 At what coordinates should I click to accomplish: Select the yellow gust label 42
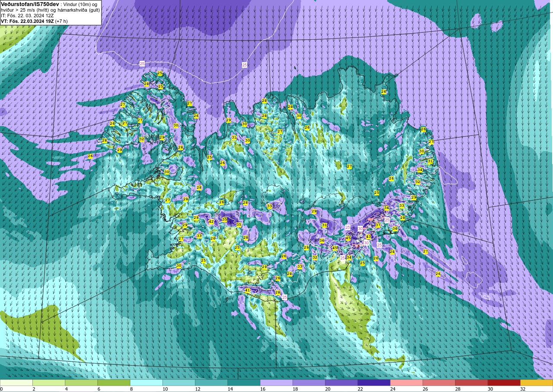coord(211,222)
